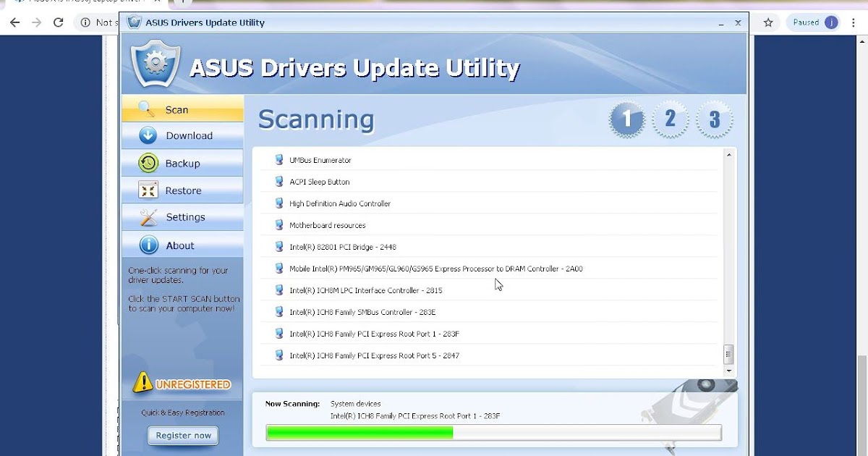The width and height of the screenshot is (868, 456).
Task: Select the Motherboard resources row text
Action: click(328, 226)
